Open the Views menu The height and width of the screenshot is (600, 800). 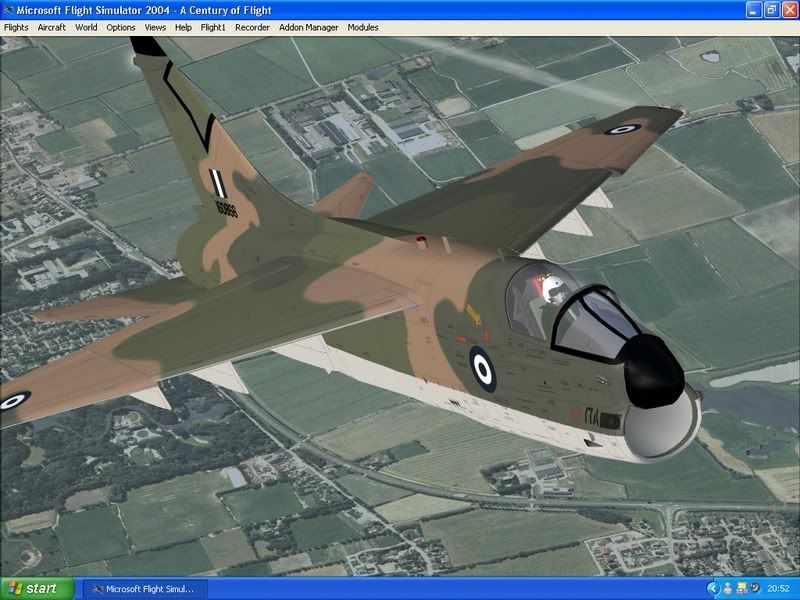point(155,28)
